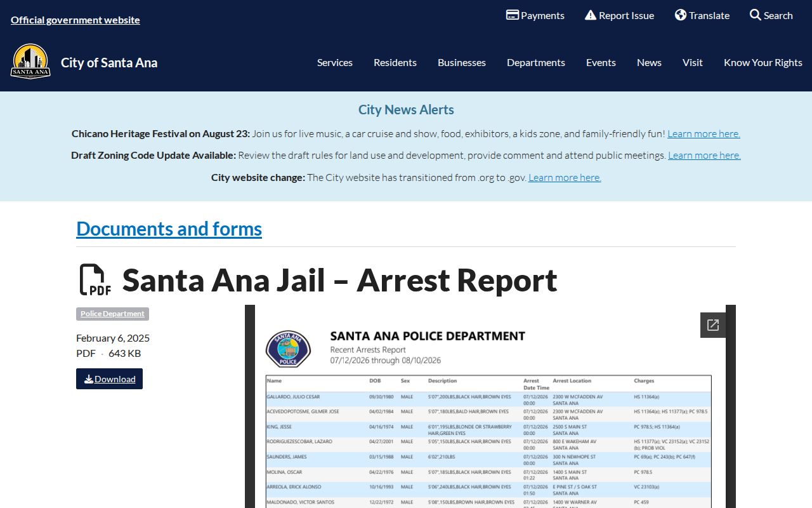Viewport: 812px width, 508px height.
Task: Open the Payments credit card icon
Action: [x=513, y=15]
